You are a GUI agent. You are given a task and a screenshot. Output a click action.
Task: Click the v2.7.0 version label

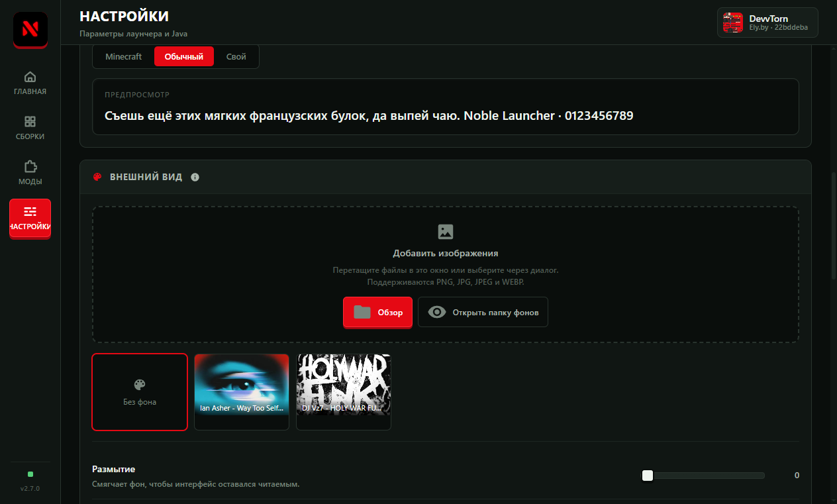coord(30,489)
